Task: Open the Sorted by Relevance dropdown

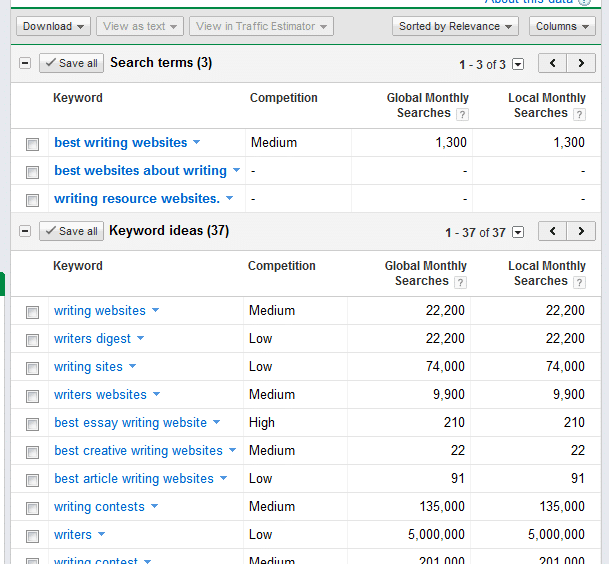Action: [x=455, y=26]
